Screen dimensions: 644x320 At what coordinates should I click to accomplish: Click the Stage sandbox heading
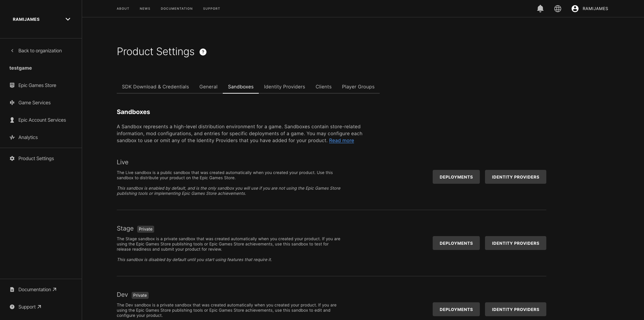point(125,228)
